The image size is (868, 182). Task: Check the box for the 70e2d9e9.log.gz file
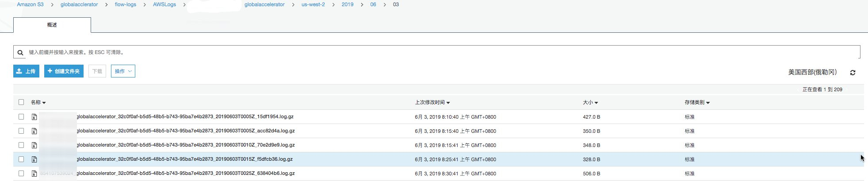tap(21, 145)
